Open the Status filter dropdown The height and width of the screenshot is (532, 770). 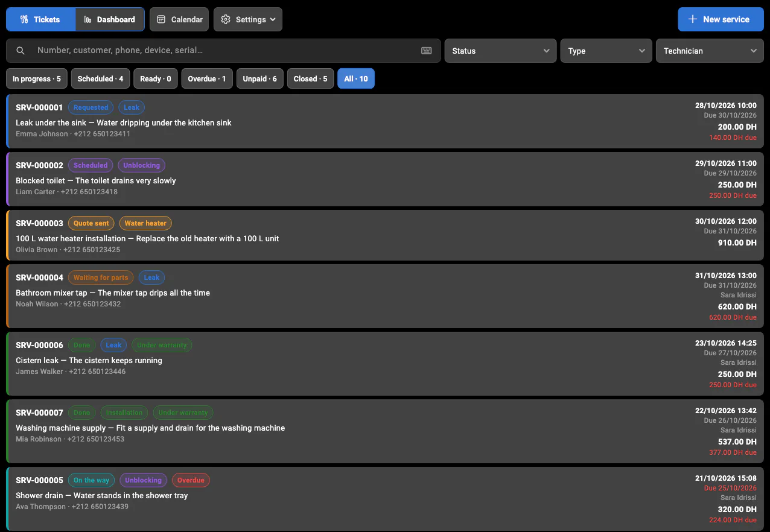tap(500, 51)
